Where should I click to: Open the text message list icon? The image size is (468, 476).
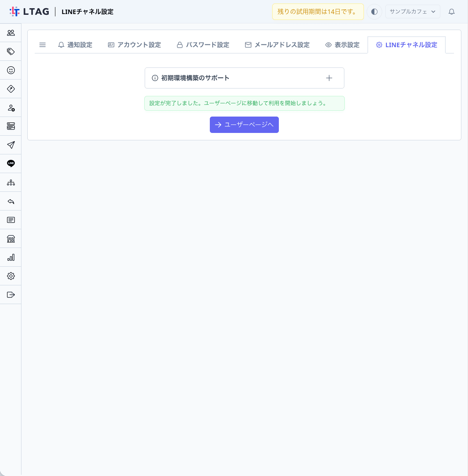11,220
